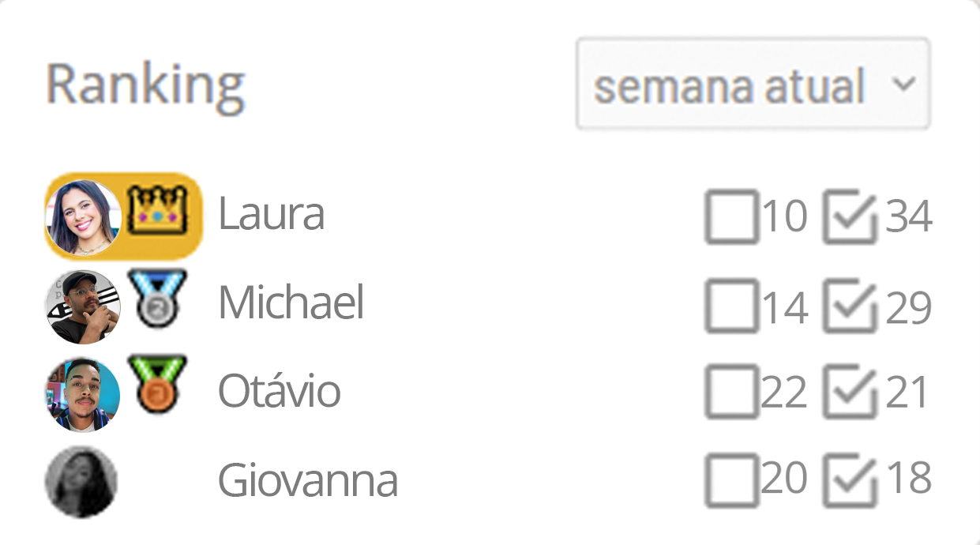Select Otávio's avatar image
980x545 pixels.
tap(82, 393)
